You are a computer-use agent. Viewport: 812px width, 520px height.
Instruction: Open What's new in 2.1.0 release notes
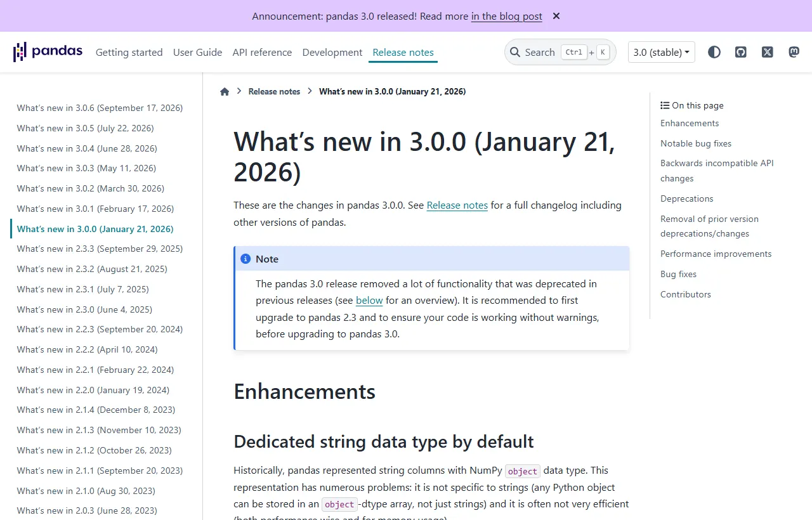86,491
